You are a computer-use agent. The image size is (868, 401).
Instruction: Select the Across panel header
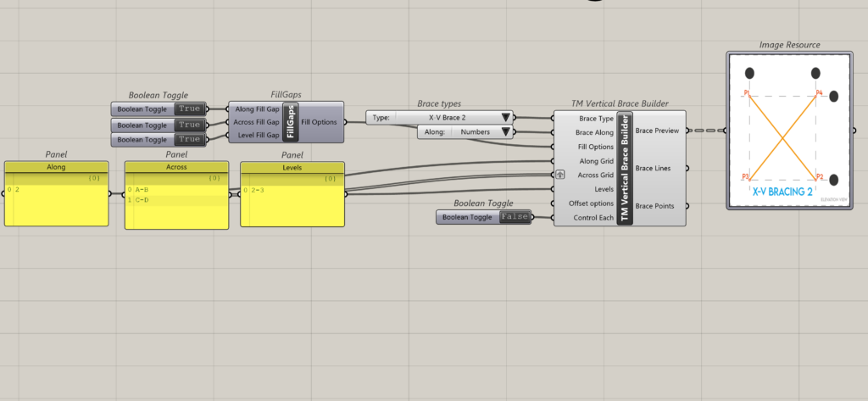(x=176, y=167)
